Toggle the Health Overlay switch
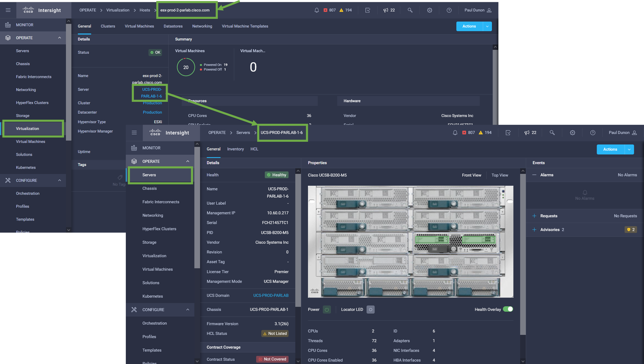 point(508,309)
